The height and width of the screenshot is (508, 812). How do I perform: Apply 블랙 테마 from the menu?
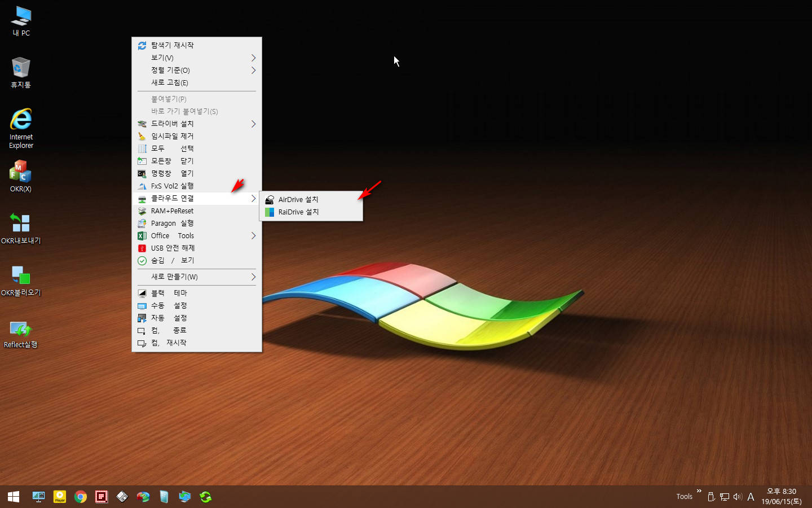[197, 293]
